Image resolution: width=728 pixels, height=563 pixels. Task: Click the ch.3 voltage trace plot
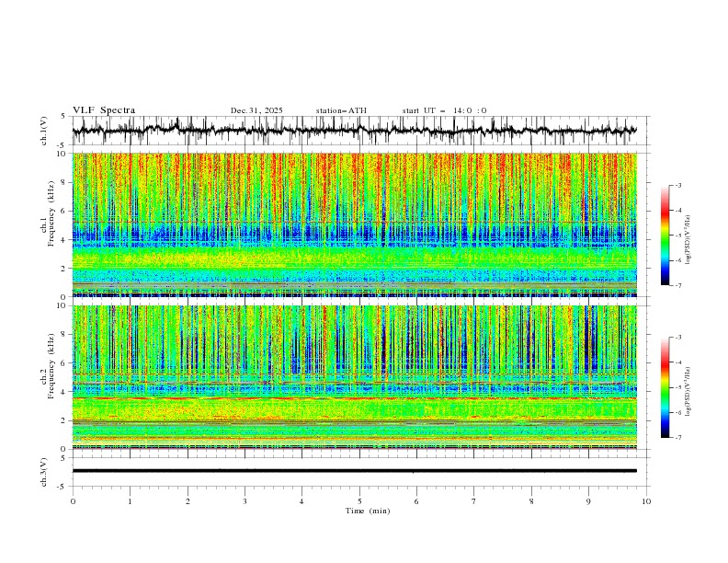pyautogui.click(x=360, y=472)
